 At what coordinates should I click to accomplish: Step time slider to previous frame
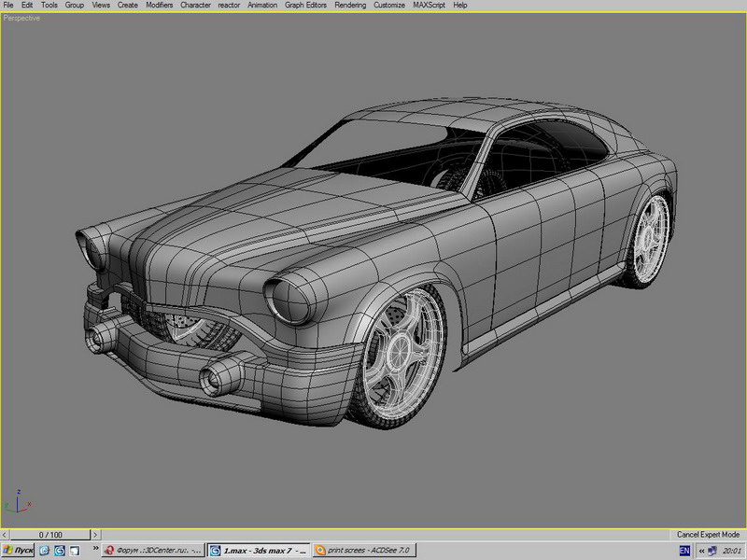(x=5, y=535)
